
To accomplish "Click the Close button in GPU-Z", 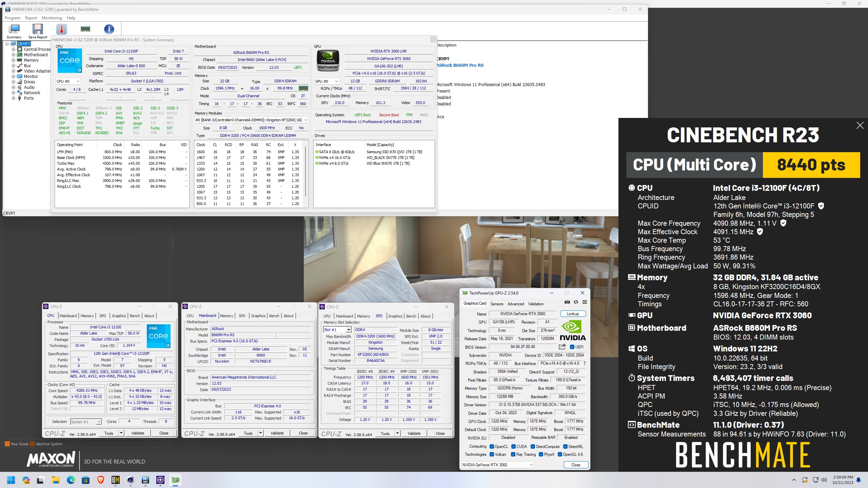I will point(576,465).
